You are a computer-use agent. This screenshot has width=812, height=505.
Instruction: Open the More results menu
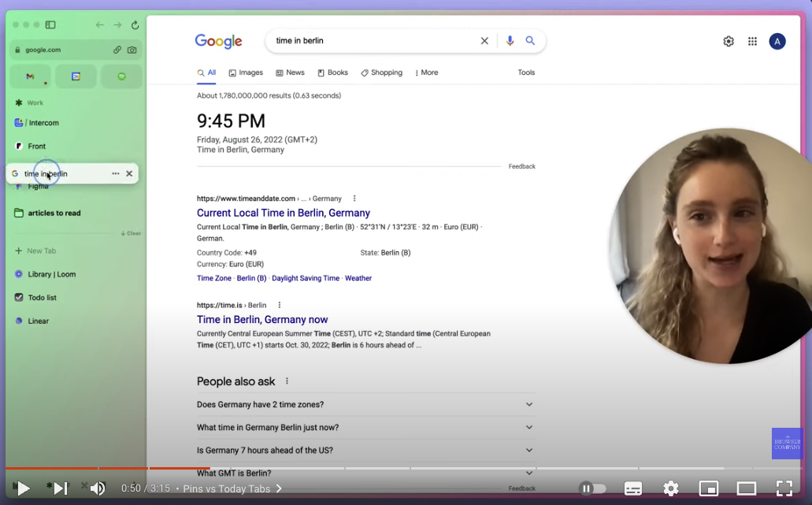(427, 72)
